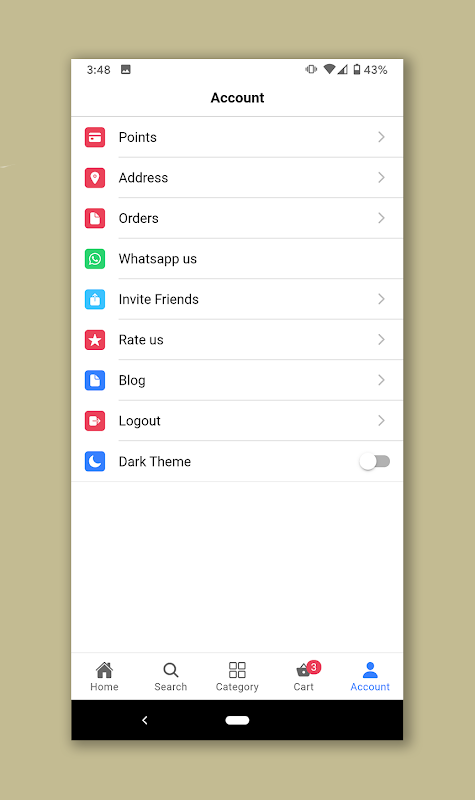The height and width of the screenshot is (800, 475).
Task: Tap the Whatsapp us label
Action: point(158,259)
